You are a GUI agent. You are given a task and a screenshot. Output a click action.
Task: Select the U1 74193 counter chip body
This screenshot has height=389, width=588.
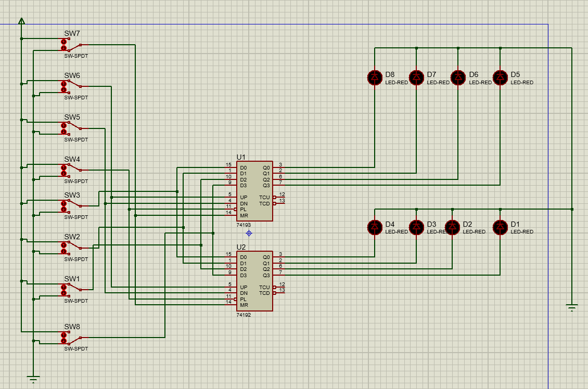point(254,191)
